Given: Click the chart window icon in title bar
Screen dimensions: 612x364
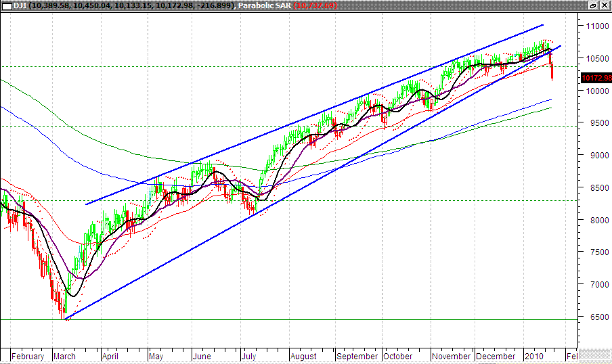Looking at the screenshot, I should click(x=7, y=6).
